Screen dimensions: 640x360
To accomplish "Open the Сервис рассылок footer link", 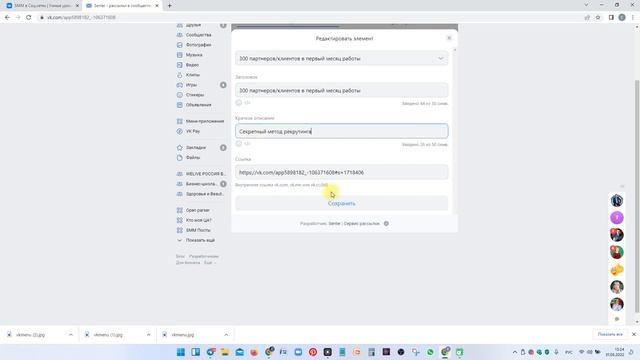I will pyautogui.click(x=362, y=224).
